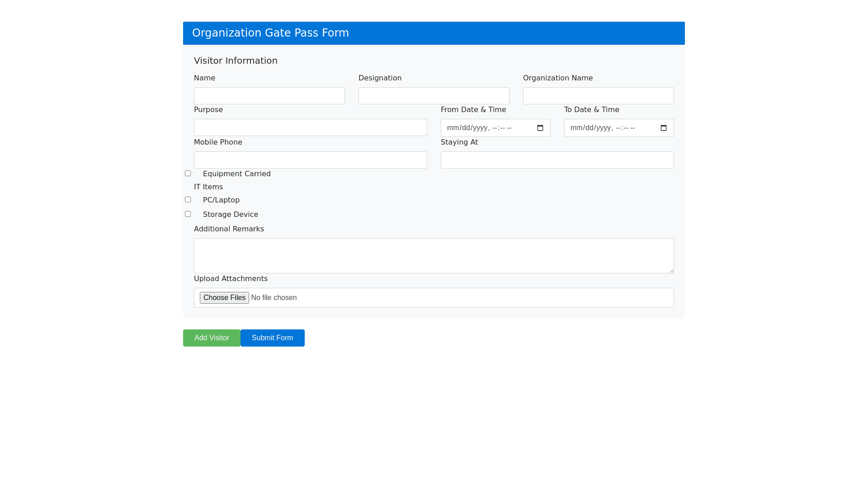Grab the Additional Remarks resize handle

[x=671, y=271]
